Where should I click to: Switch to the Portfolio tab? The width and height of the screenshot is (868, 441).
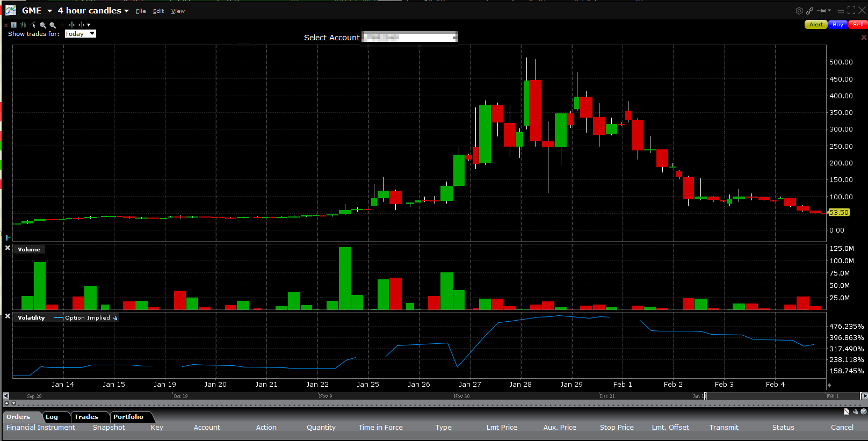pos(128,417)
